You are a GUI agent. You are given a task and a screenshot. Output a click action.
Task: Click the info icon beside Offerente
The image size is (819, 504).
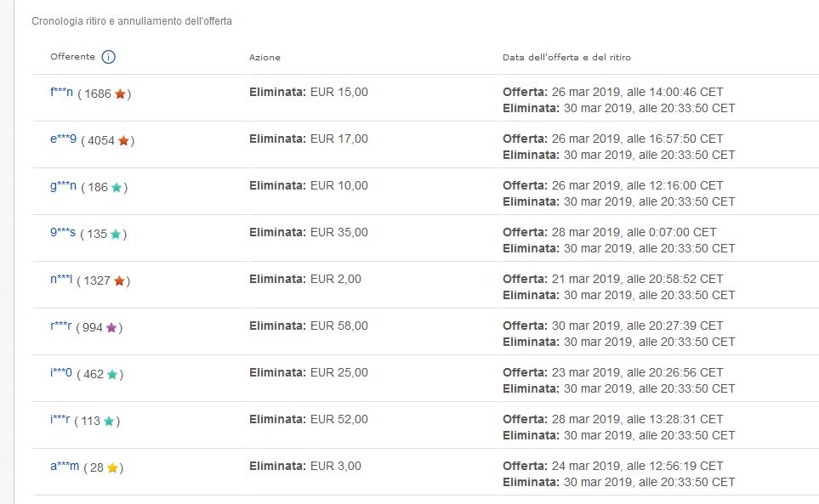tap(108, 57)
